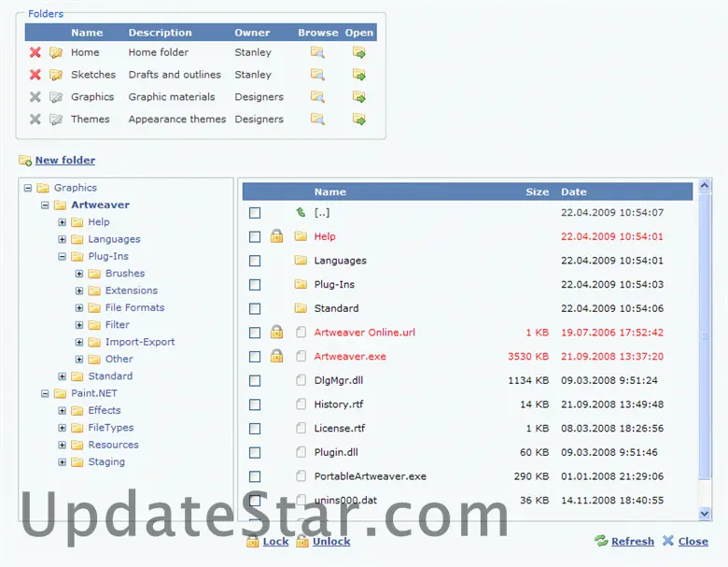
Task: Collapse the Artweaver tree node
Action: [x=45, y=205]
